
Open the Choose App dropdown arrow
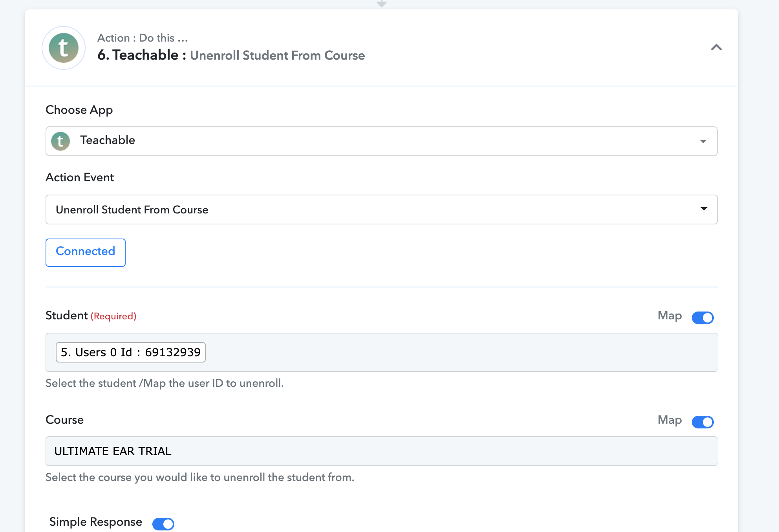click(x=703, y=141)
